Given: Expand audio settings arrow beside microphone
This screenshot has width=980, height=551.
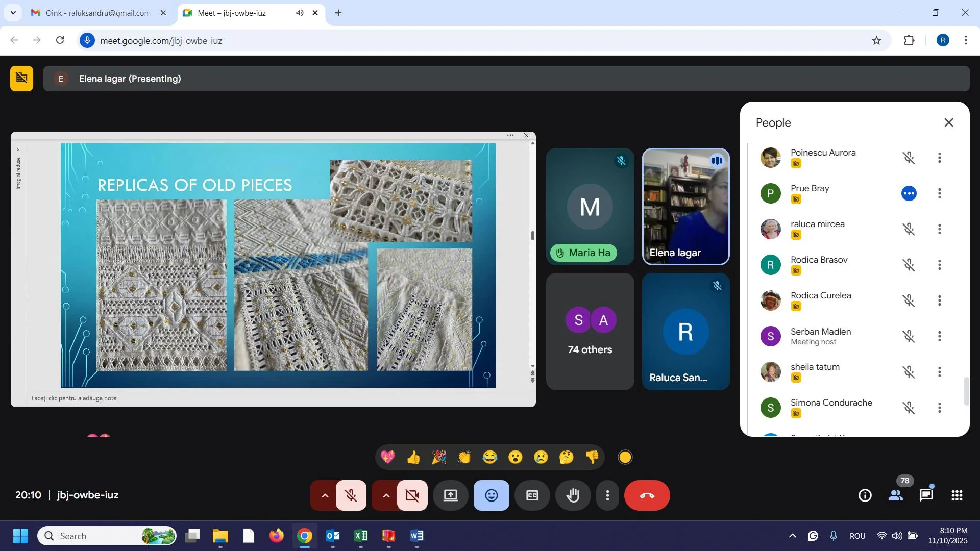Looking at the screenshot, I should coord(325,495).
